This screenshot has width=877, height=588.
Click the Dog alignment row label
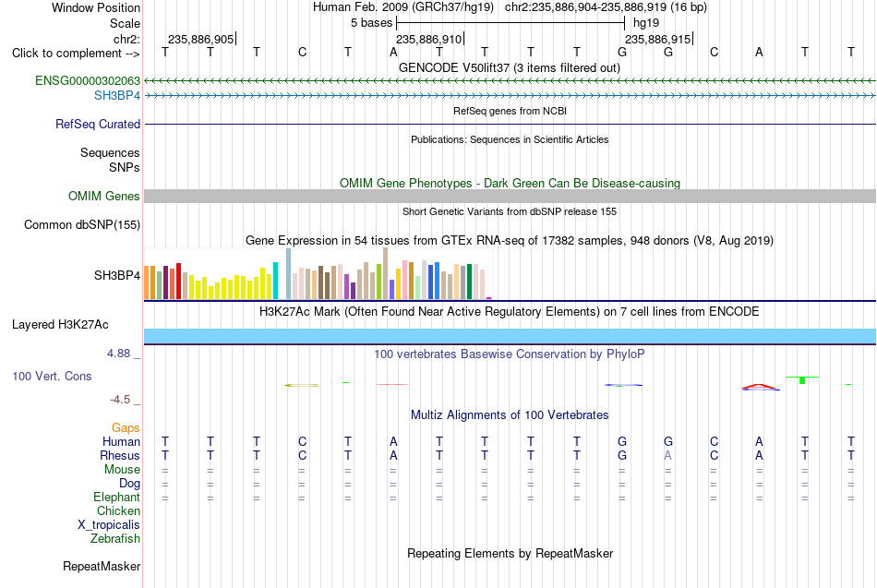[129, 484]
